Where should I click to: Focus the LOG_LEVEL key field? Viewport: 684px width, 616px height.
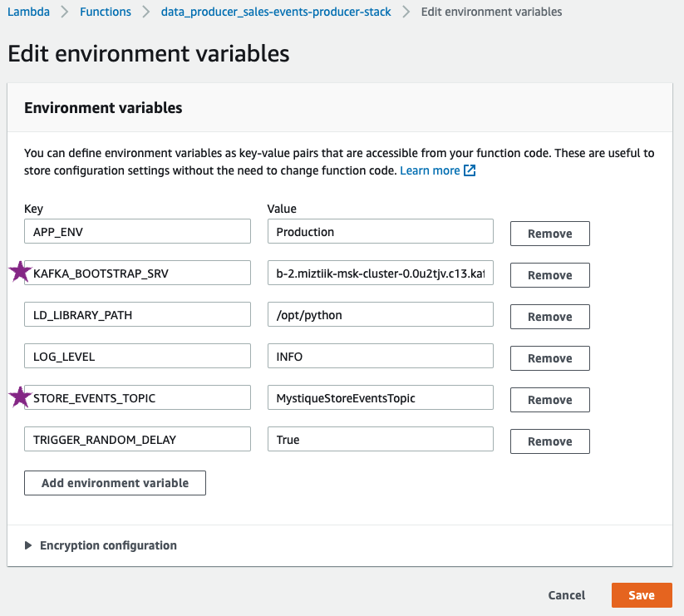[x=137, y=357]
